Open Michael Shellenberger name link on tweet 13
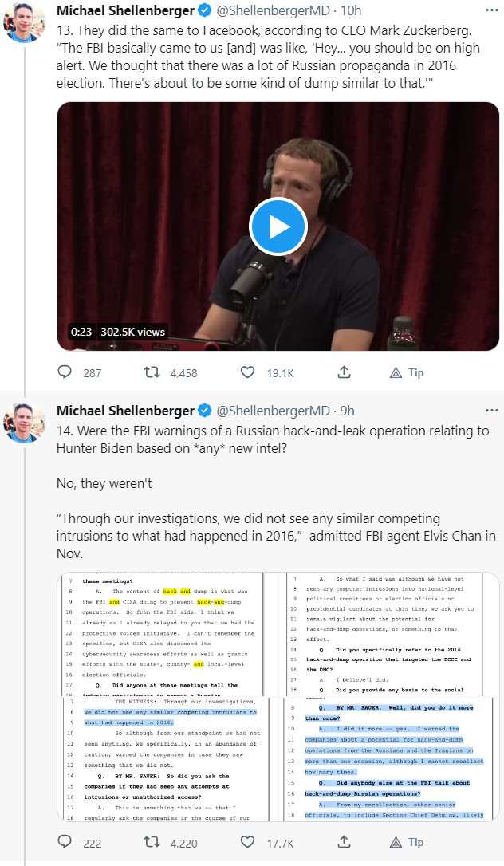Screen dimensions: 504x866 [125, 10]
